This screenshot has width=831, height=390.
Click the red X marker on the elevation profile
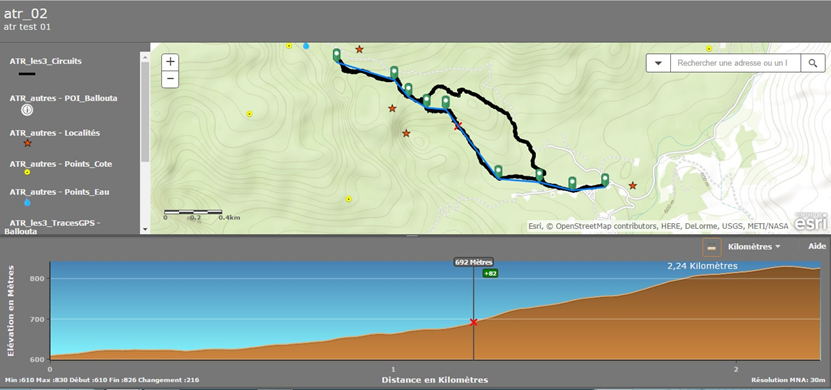(x=474, y=322)
